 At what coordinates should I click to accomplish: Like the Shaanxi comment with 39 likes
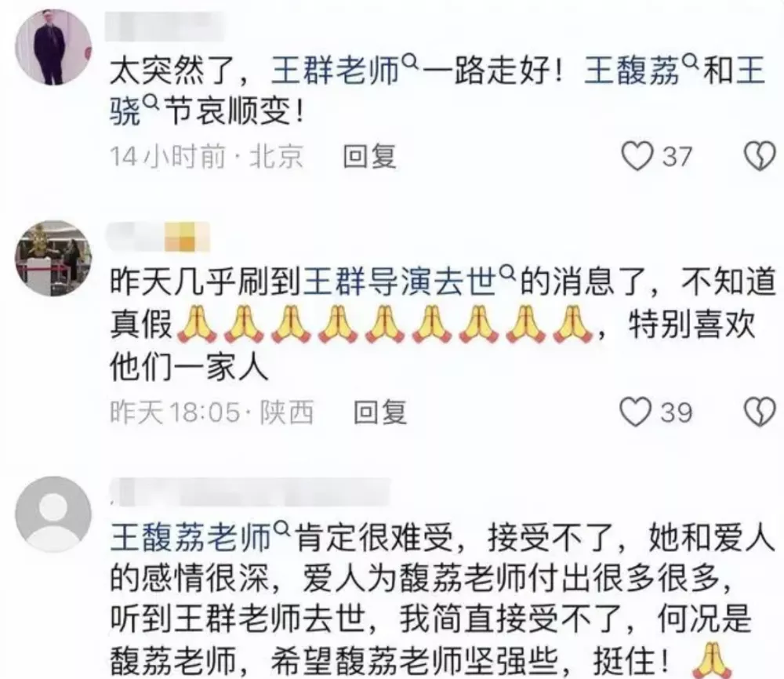click(x=636, y=412)
